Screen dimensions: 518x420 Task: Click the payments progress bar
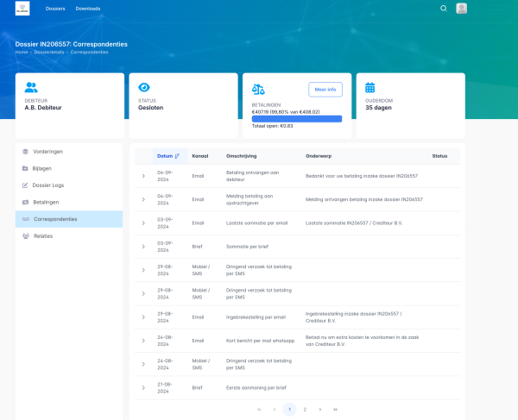(296, 118)
